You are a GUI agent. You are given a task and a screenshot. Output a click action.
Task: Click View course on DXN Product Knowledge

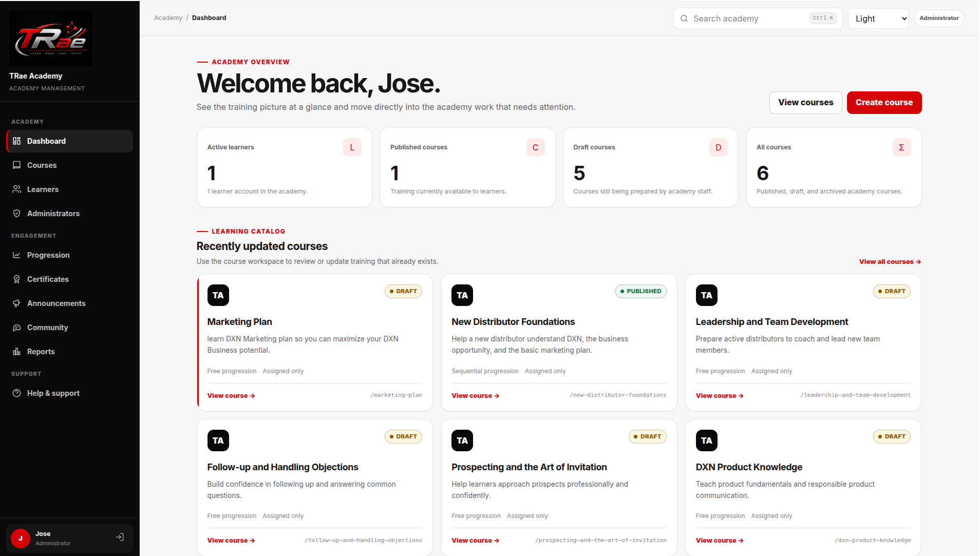coord(720,541)
